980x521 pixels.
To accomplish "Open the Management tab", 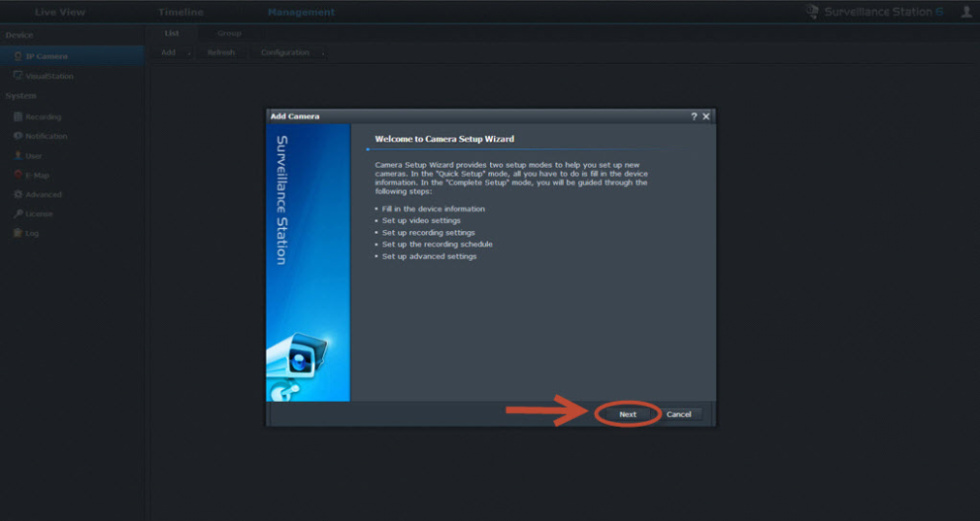I will click(301, 13).
